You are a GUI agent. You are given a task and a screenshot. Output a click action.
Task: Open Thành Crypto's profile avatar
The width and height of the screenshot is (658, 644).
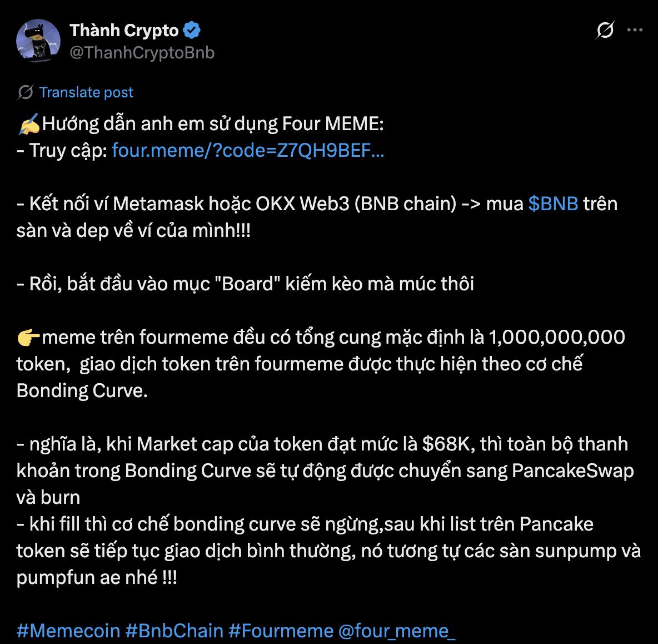(38, 40)
